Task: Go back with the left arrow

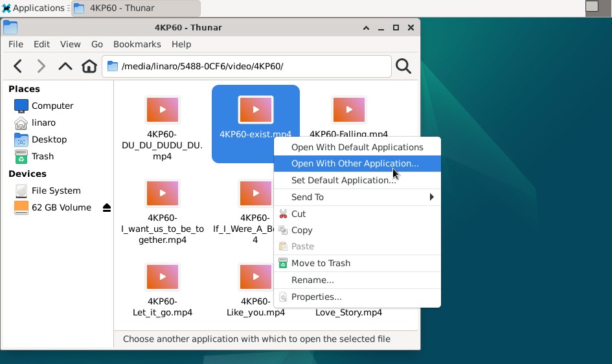Action: click(x=17, y=66)
